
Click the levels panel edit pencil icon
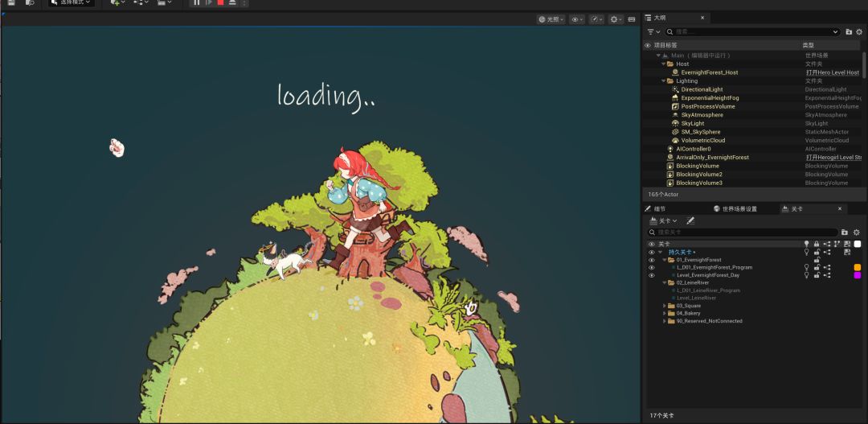coord(690,220)
